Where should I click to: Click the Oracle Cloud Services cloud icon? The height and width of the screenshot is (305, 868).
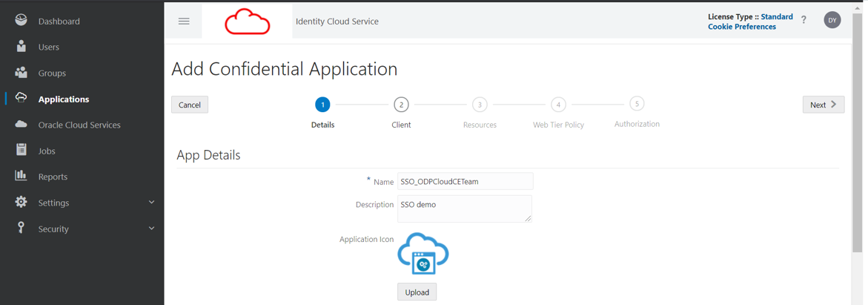[21, 124]
